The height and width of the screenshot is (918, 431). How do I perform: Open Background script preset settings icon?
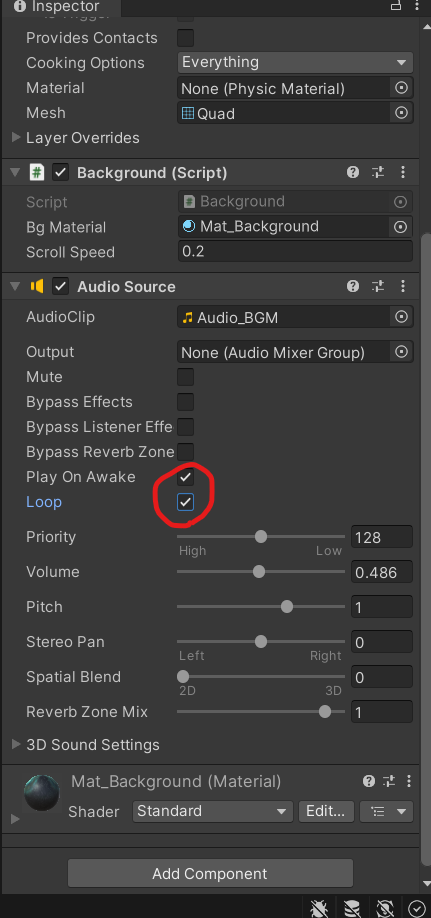(x=378, y=172)
